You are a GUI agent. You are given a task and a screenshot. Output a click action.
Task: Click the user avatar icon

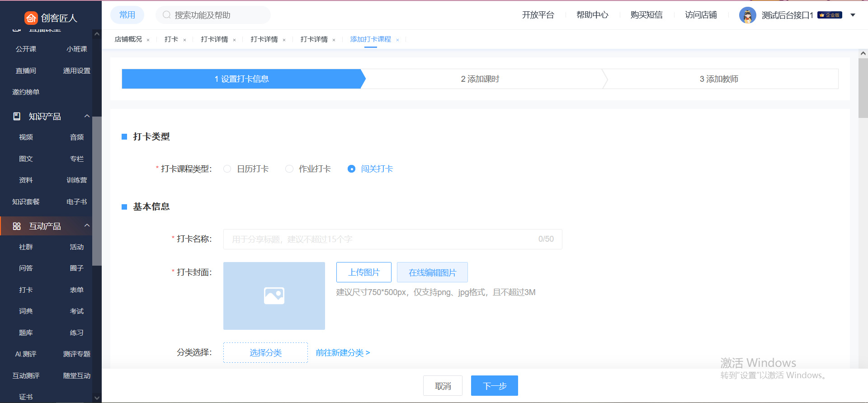pyautogui.click(x=747, y=15)
